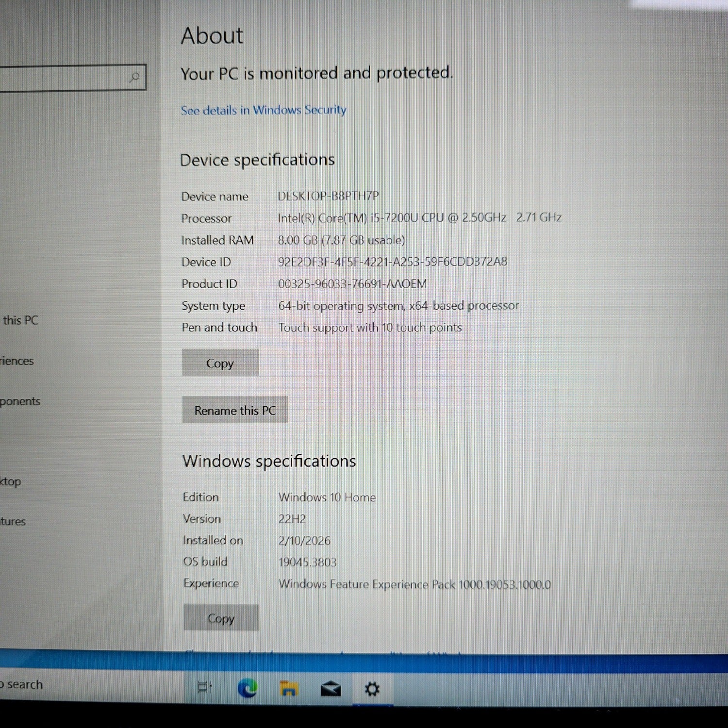Open File Explorer from the taskbar
This screenshot has width=728, height=728.
pos(289,688)
